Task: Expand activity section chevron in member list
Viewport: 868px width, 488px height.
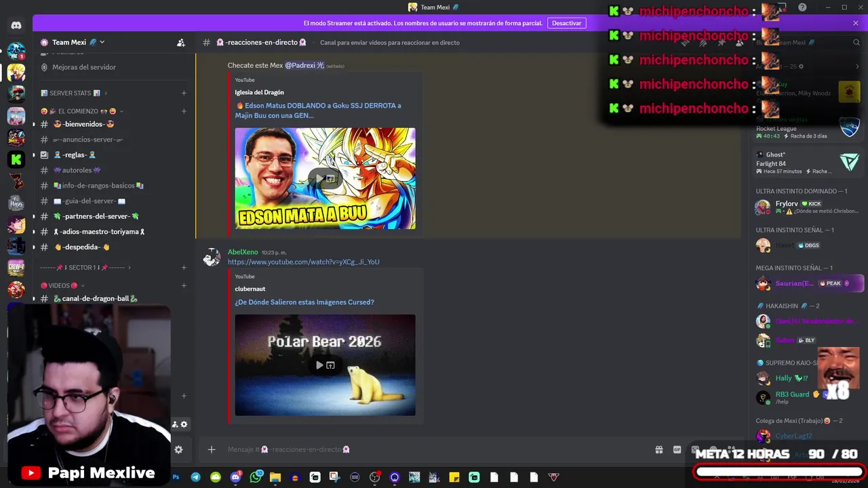Action: [x=857, y=66]
